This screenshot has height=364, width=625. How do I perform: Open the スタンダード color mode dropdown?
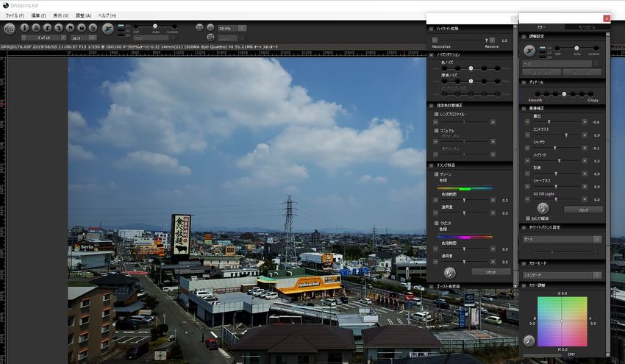coord(562,275)
